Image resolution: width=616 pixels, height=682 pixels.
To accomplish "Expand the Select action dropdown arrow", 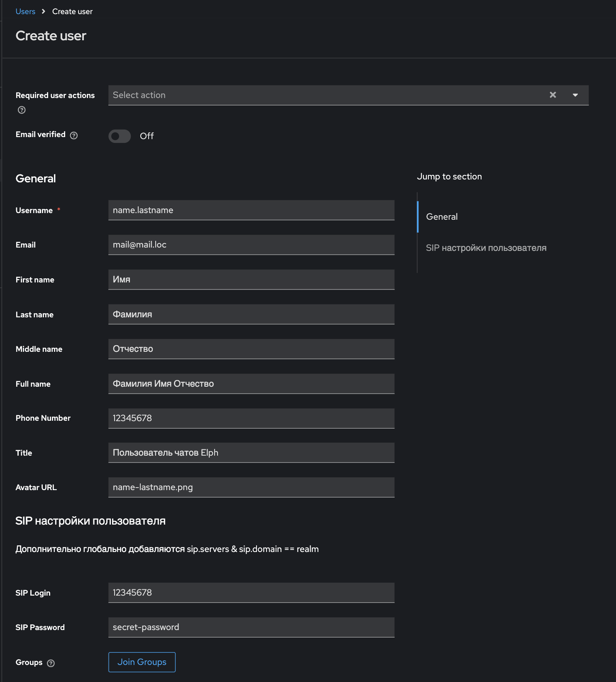I will click(x=575, y=95).
